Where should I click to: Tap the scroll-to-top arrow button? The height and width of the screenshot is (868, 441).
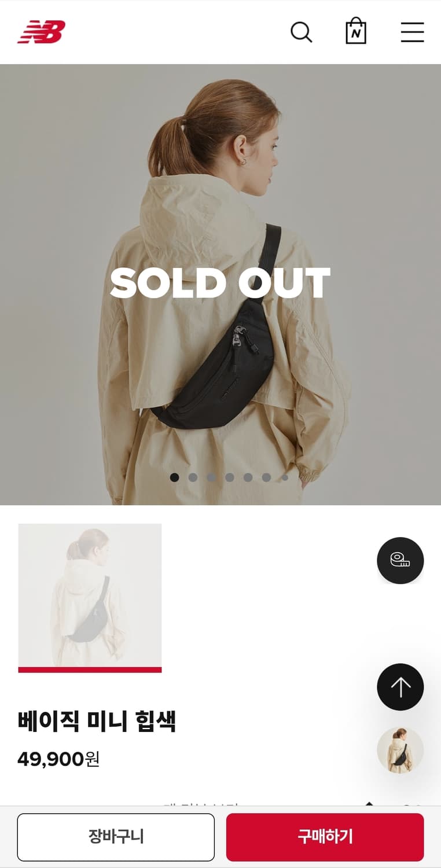coord(400,687)
